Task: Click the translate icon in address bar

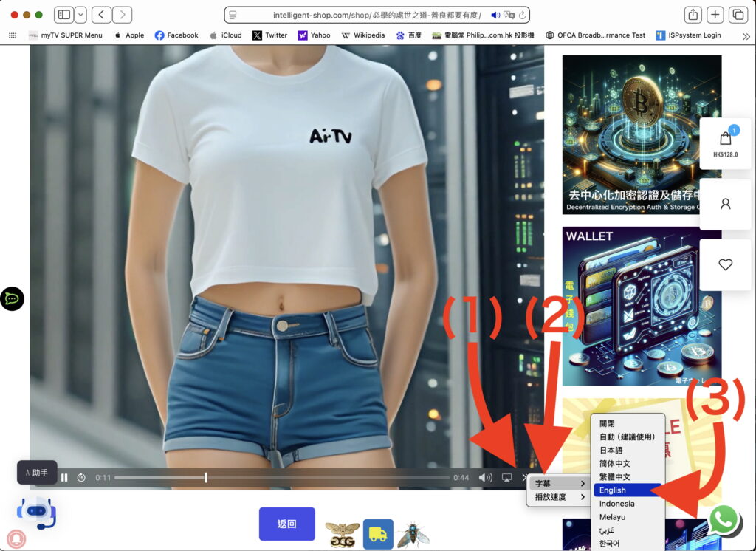Action: [509, 15]
